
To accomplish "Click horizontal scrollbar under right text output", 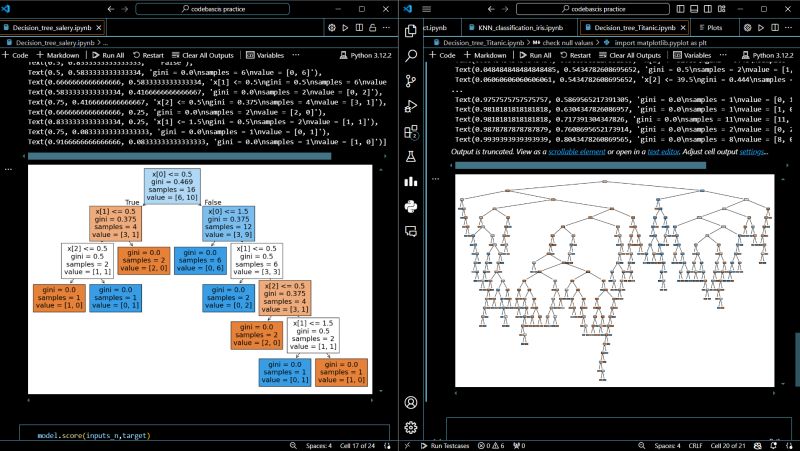I will click(x=580, y=165).
